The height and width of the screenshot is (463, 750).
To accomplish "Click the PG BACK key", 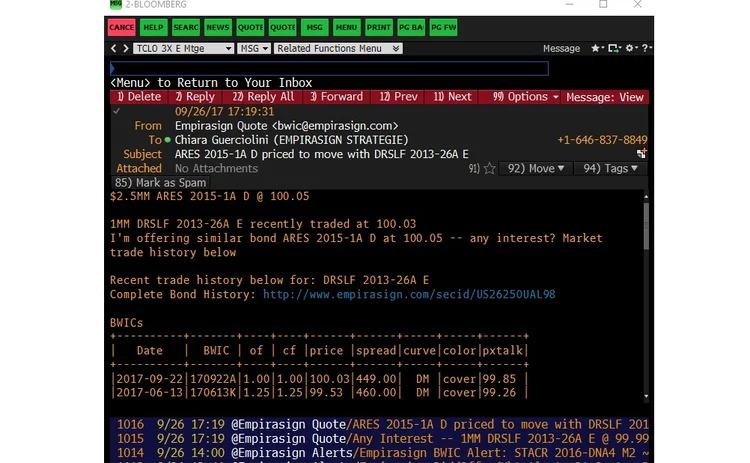I will point(411,27).
